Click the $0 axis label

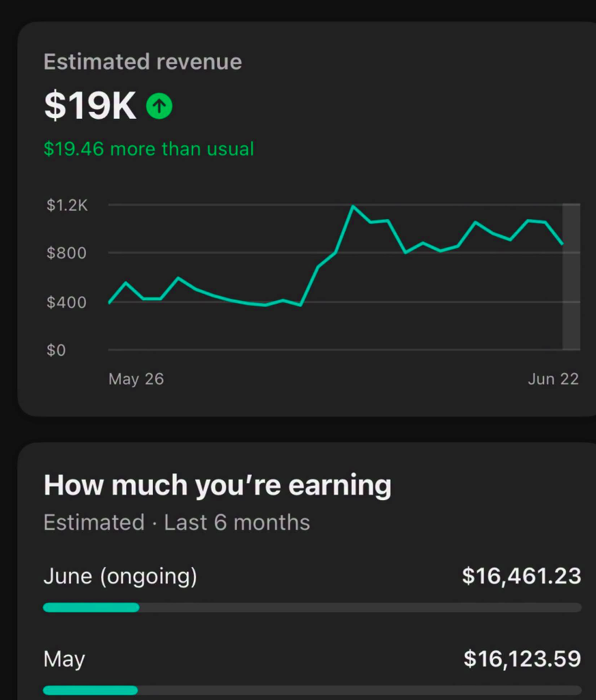click(x=56, y=350)
